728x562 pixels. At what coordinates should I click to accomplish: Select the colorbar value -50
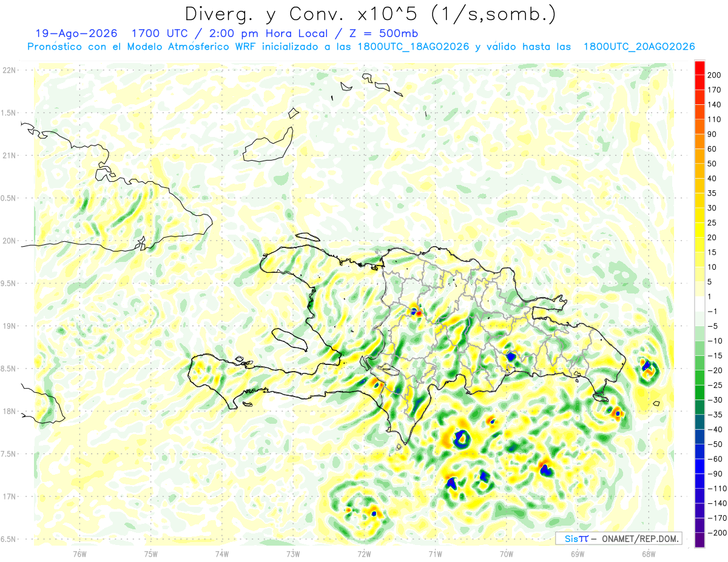point(716,445)
